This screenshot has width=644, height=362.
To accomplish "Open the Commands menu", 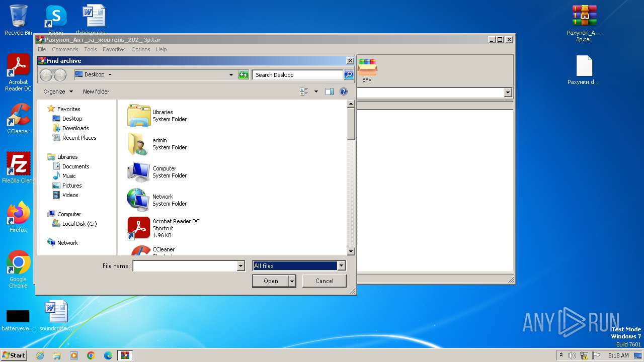I will point(65,49).
